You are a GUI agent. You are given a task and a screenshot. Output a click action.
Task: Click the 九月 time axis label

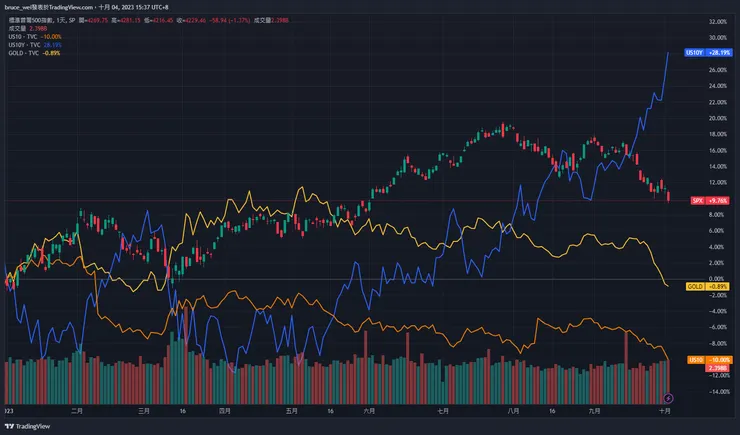[x=594, y=411]
